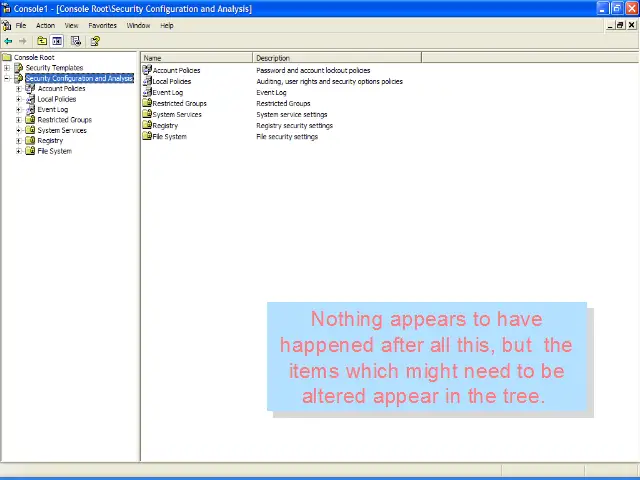The width and height of the screenshot is (640, 480).
Task: Maximize the Console1 main window
Action: (617, 8)
